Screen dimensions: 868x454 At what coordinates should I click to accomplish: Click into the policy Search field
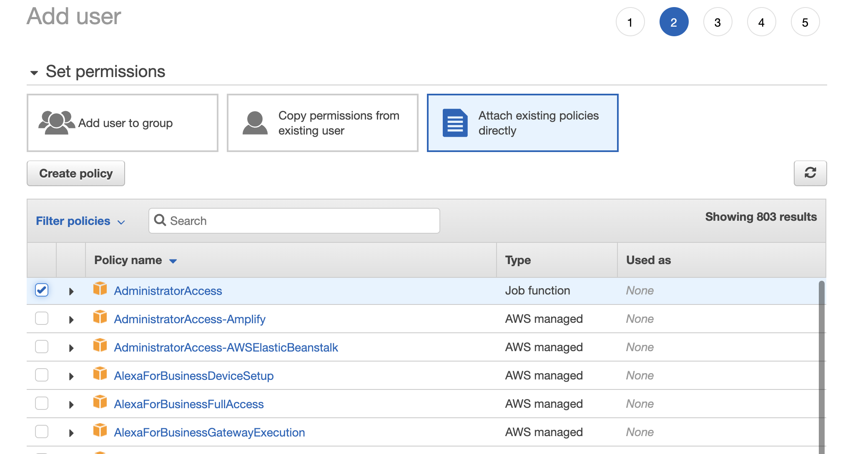click(294, 221)
